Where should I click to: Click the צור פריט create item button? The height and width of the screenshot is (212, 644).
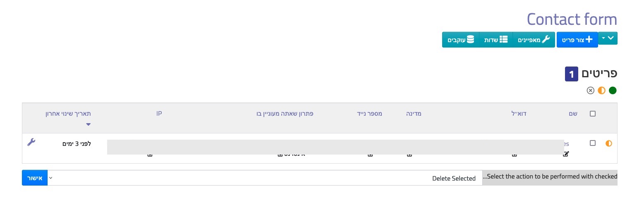577,40
